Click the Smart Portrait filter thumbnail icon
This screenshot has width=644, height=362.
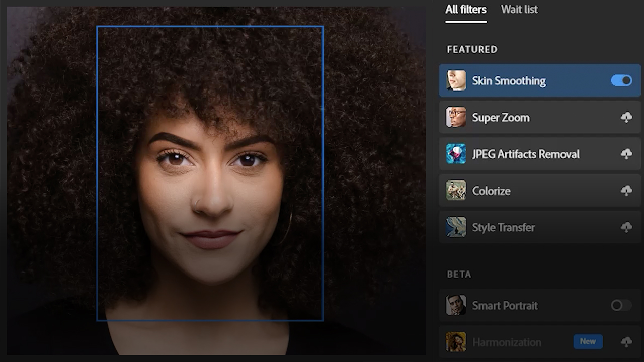click(455, 305)
